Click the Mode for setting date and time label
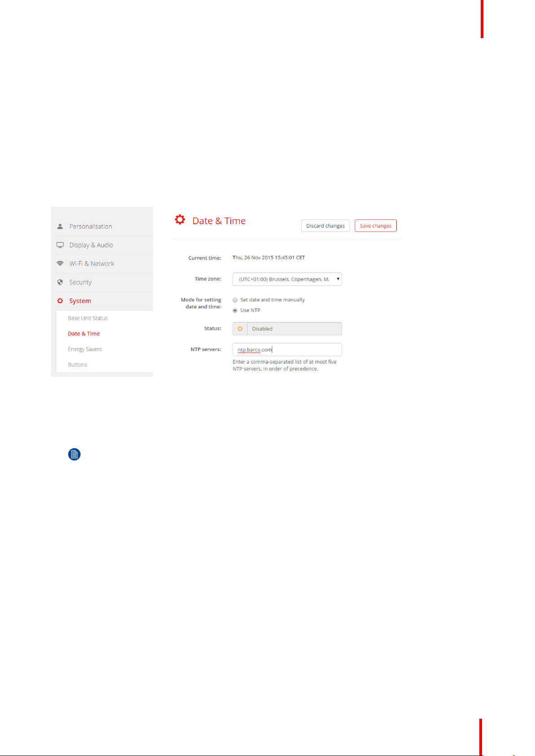Screen dimensions: 535x756 201,303
